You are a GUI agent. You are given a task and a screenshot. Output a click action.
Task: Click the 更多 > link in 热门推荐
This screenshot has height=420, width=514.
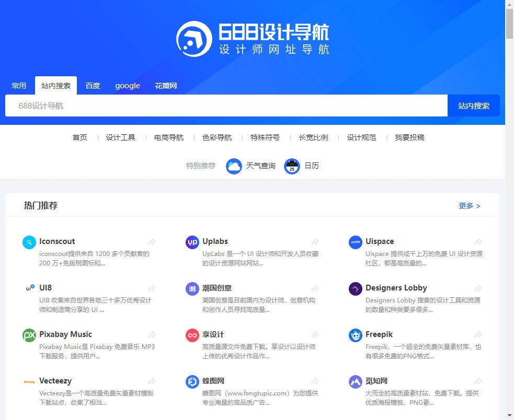[470, 206]
